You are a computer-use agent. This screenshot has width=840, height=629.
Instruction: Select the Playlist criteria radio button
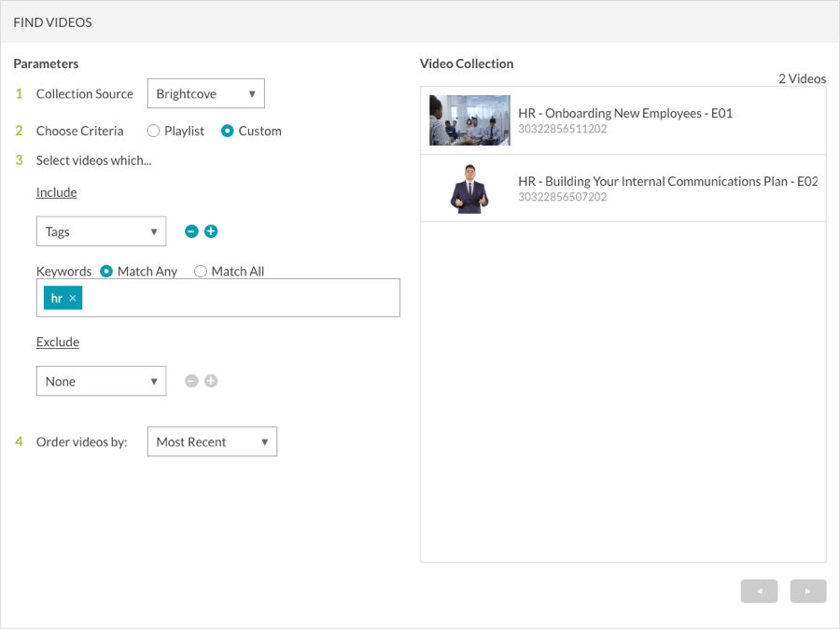(x=153, y=131)
